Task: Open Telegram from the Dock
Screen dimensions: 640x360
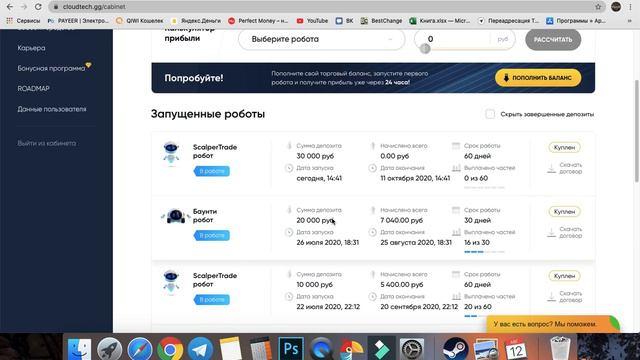Action: click(200, 349)
